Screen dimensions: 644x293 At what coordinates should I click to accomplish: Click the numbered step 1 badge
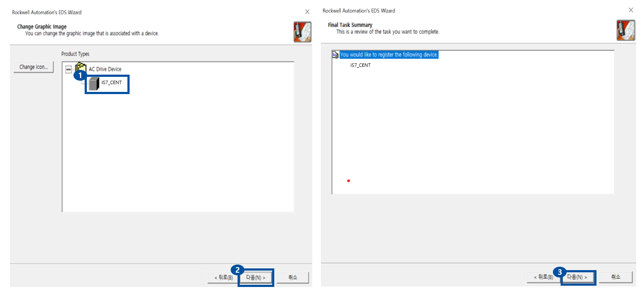[79, 75]
